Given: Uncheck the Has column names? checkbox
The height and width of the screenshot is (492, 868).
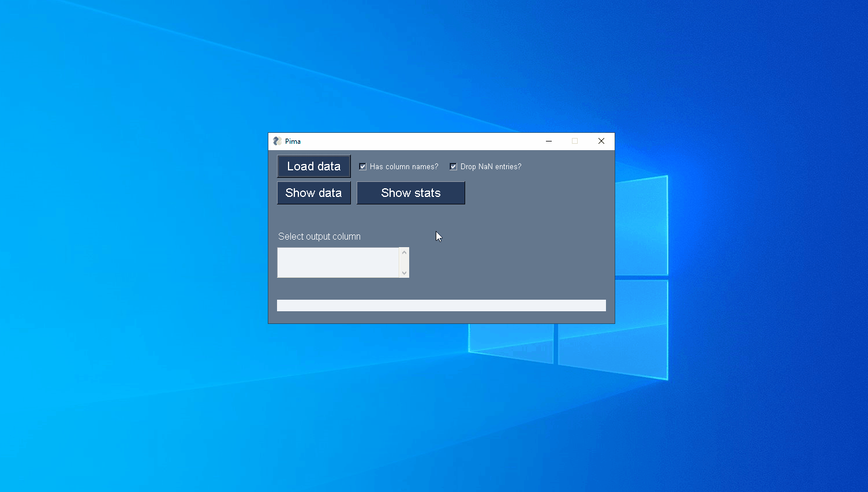Looking at the screenshot, I should click(362, 166).
